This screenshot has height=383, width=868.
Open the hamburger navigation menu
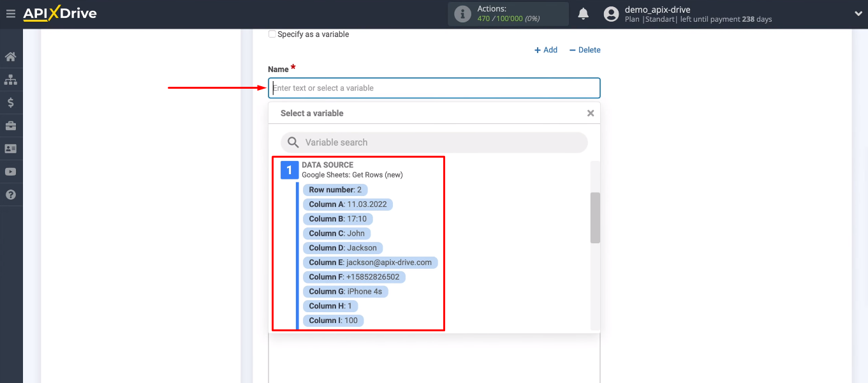[10, 13]
